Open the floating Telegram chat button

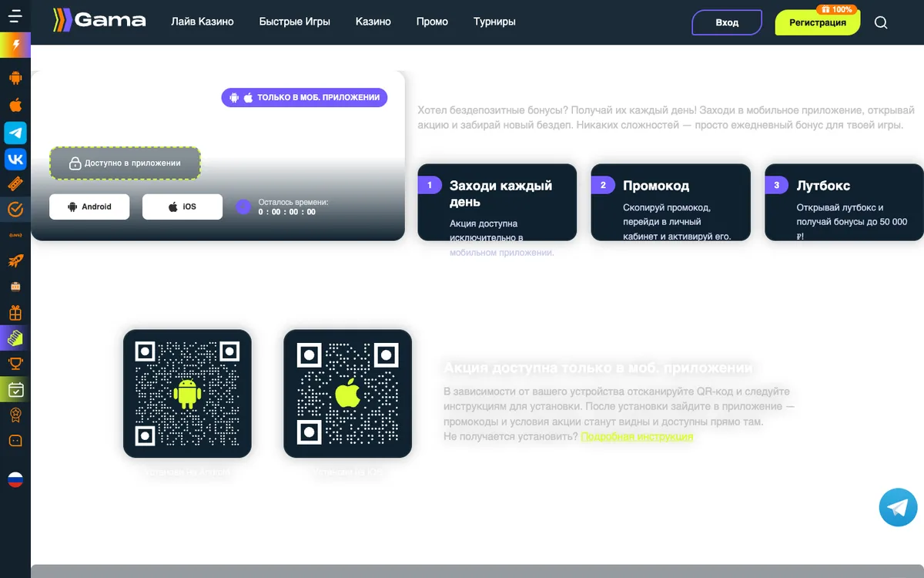(x=899, y=507)
